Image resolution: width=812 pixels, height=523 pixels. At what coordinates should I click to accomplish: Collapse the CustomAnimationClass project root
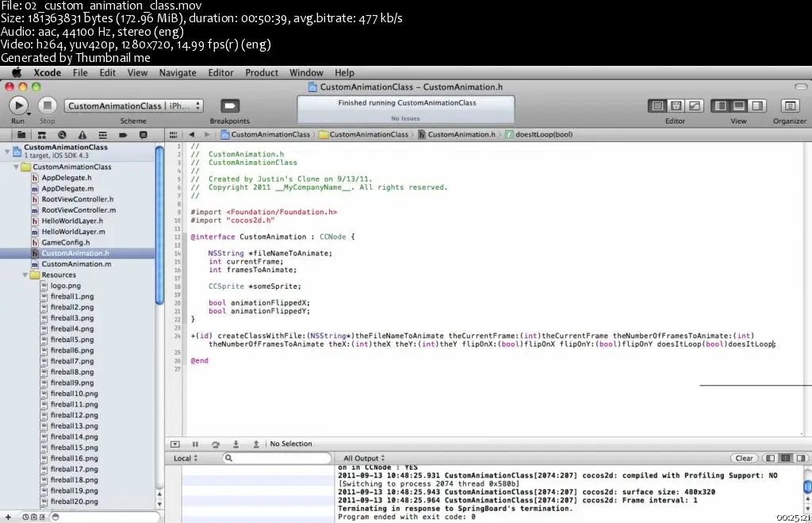(x=7, y=152)
